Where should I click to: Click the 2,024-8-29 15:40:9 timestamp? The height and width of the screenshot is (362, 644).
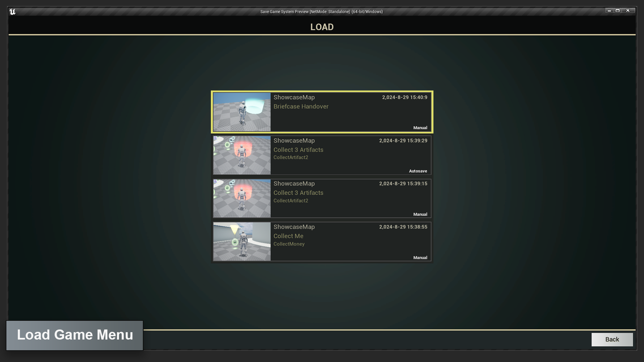pyautogui.click(x=405, y=98)
